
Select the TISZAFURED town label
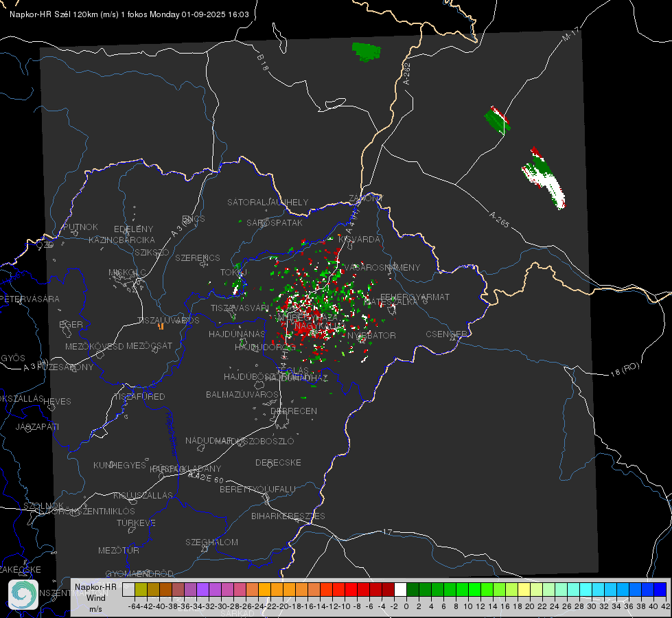click(139, 396)
